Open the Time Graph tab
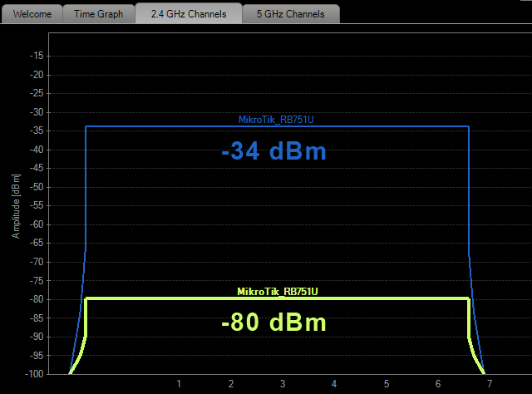Viewport: 532px width, 394px height. 99,14
